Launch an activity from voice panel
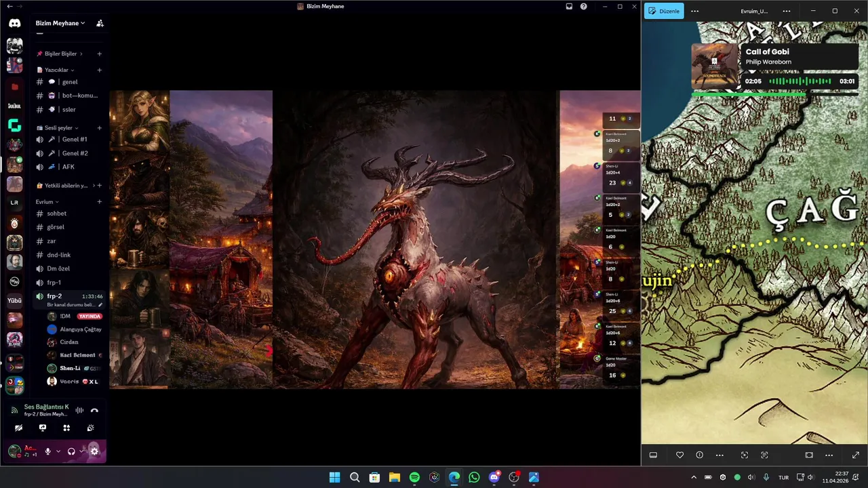868x488 pixels. click(66, 428)
